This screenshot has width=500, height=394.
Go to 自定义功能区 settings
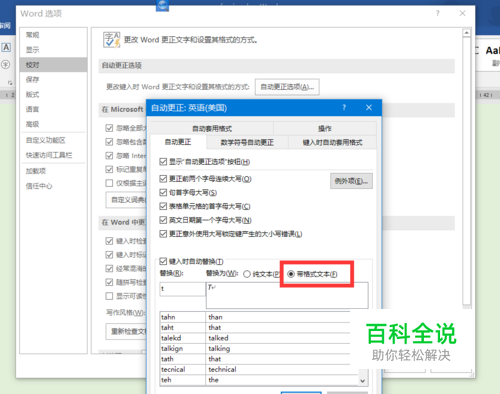tap(53, 140)
